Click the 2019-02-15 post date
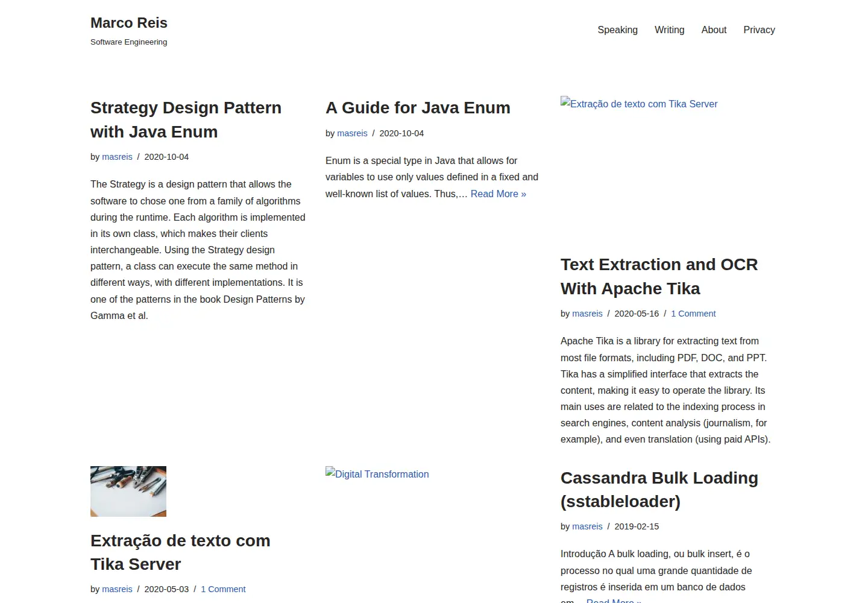 click(637, 526)
